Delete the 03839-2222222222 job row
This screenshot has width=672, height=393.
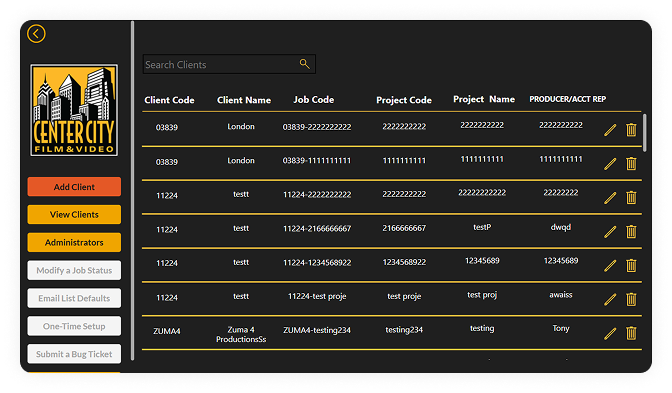tap(631, 130)
